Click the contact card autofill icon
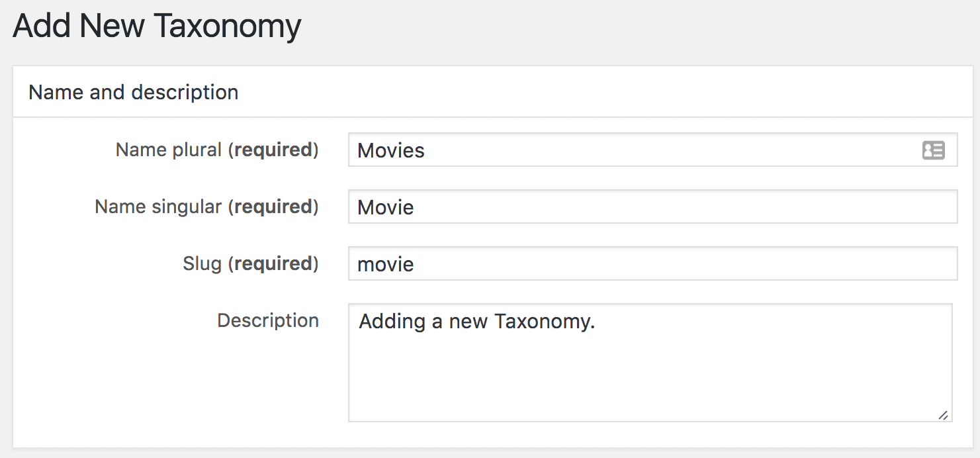Viewport: 980px width, 458px height. click(x=933, y=150)
